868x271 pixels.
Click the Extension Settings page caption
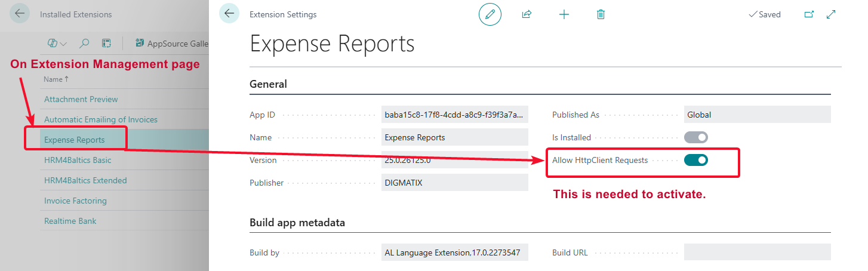(283, 14)
